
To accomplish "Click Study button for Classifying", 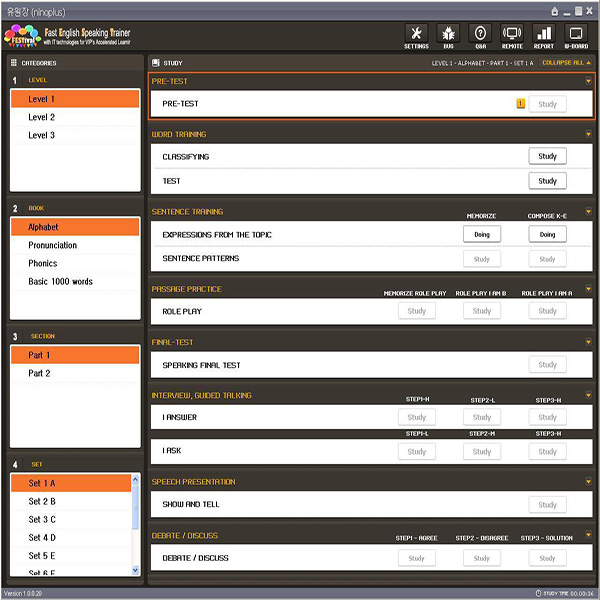I will tap(547, 157).
